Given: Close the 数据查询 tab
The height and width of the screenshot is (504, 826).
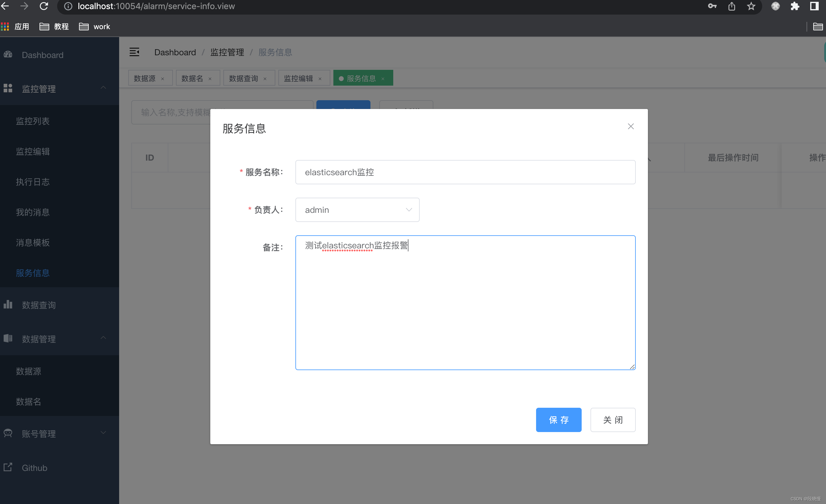Looking at the screenshot, I should tap(265, 79).
